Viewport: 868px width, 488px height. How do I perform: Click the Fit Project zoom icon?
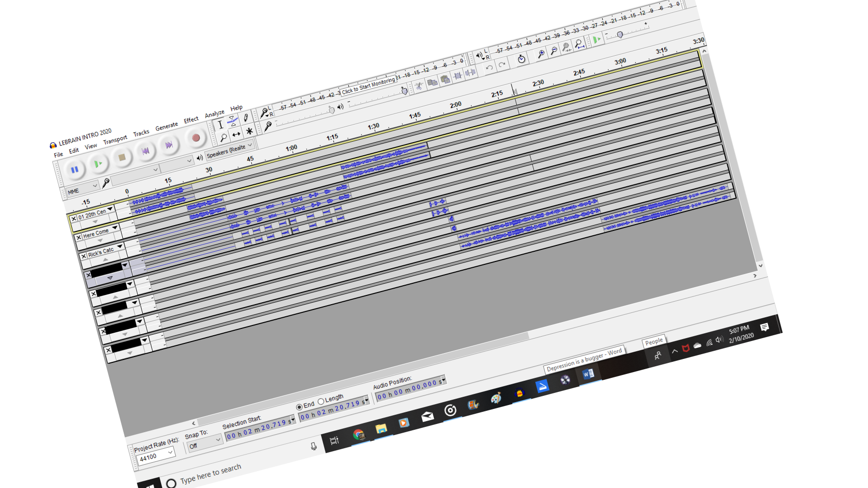coord(579,44)
